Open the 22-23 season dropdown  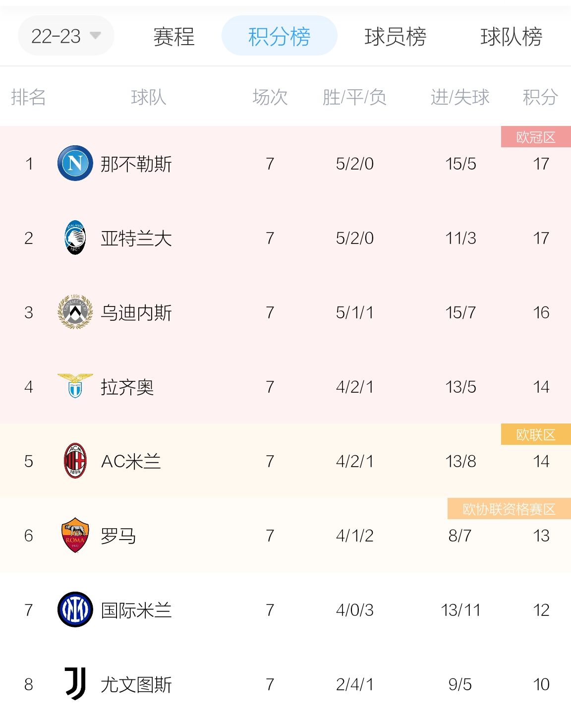[x=66, y=36]
